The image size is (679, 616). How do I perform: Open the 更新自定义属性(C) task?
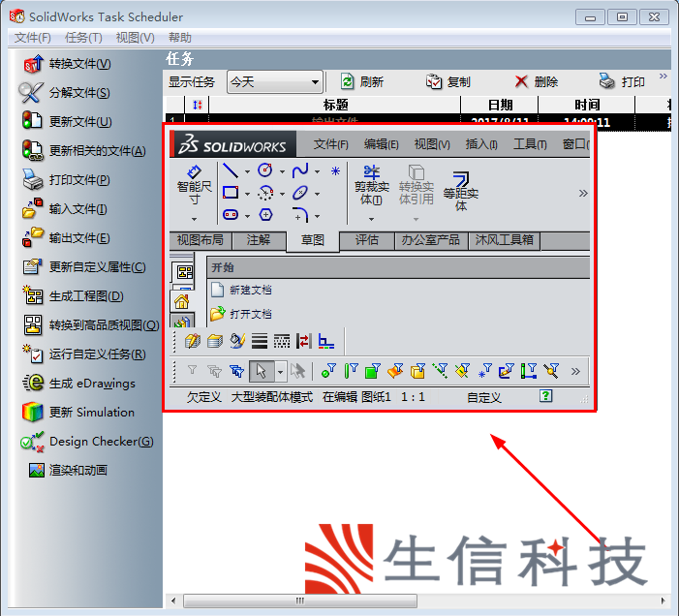(84, 266)
